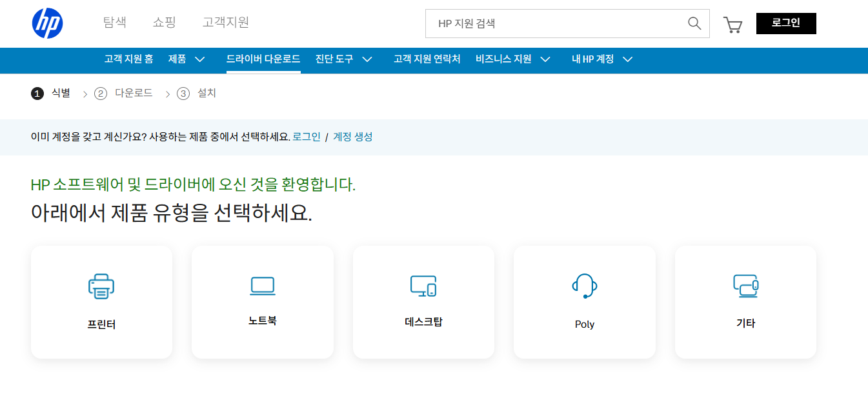
Task: Expand the 비즈니스 지원 dropdown chevron
Action: coord(545,59)
